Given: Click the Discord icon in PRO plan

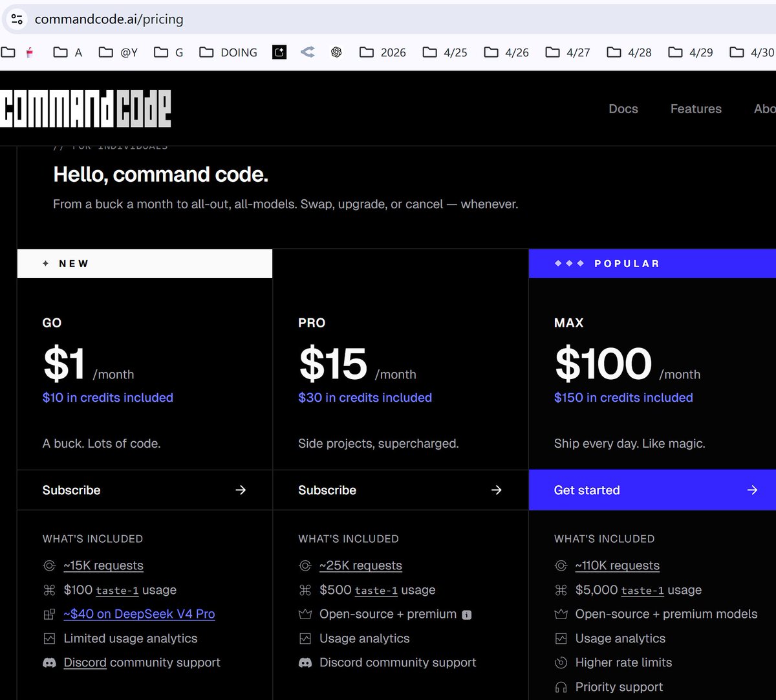Looking at the screenshot, I should pyautogui.click(x=305, y=663).
